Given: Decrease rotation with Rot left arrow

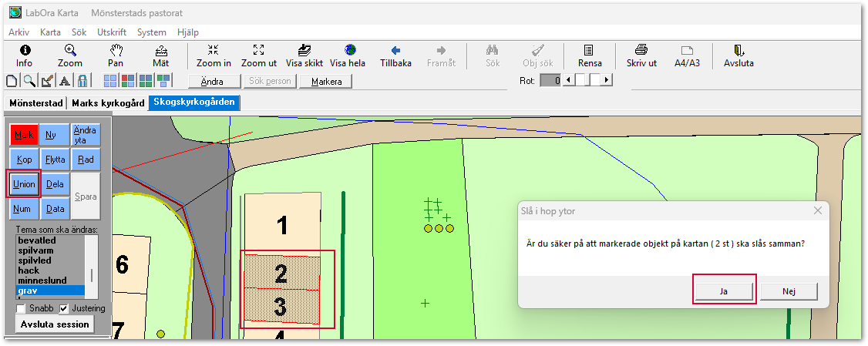Looking at the screenshot, I should 569,81.
